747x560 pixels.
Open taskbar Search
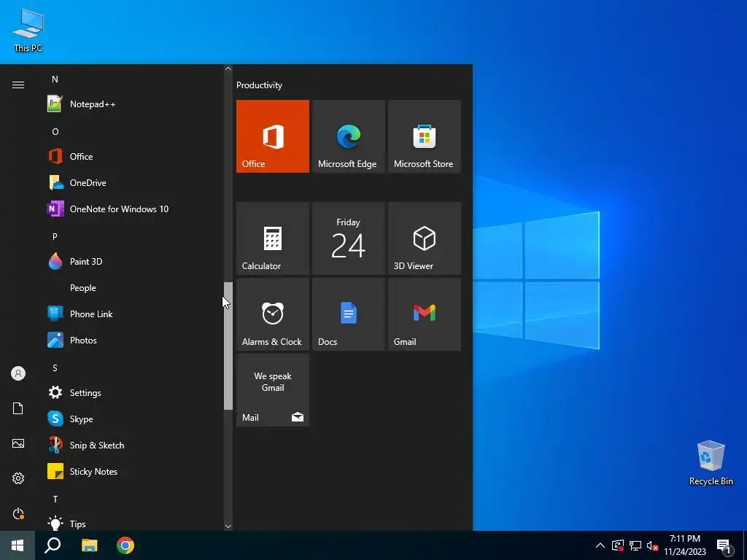(53, 545)
